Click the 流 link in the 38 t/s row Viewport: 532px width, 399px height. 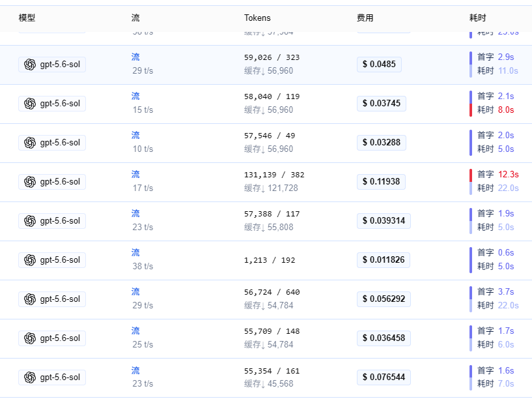135,253
